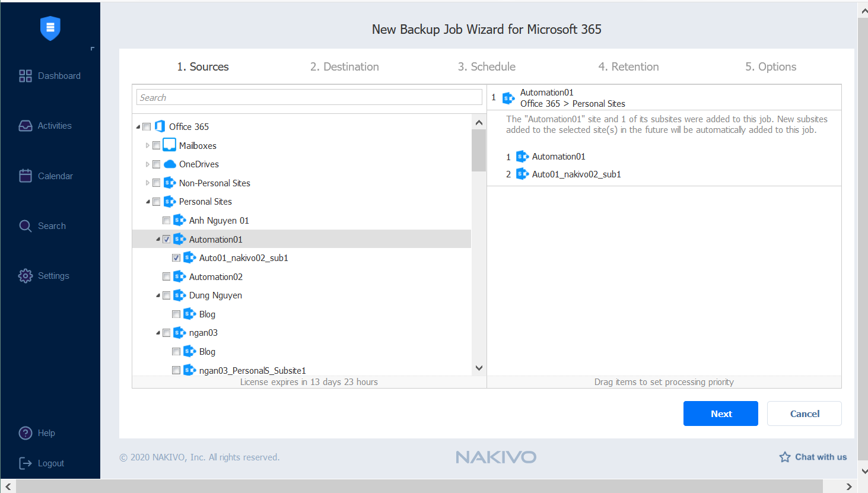Click the page horizontal scroll right arrow
Viewport: 868px width, 493px height.
pyautogui.click(x=849, y=486)
